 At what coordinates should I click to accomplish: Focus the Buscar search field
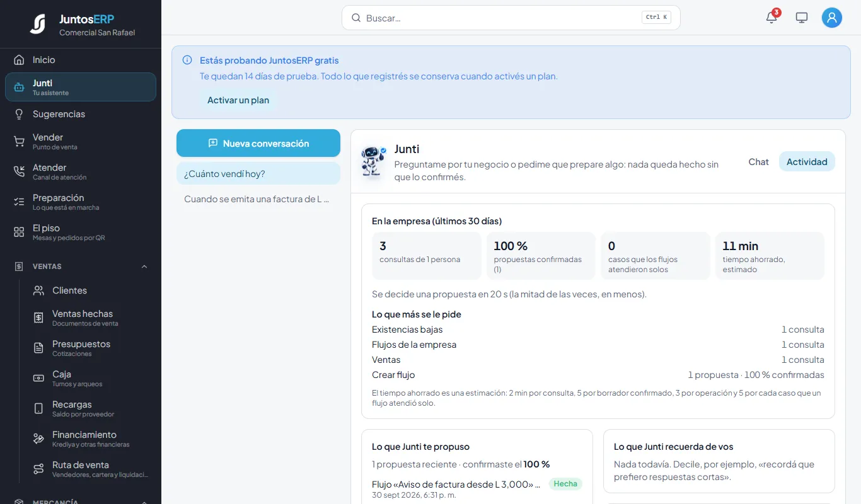511,18
